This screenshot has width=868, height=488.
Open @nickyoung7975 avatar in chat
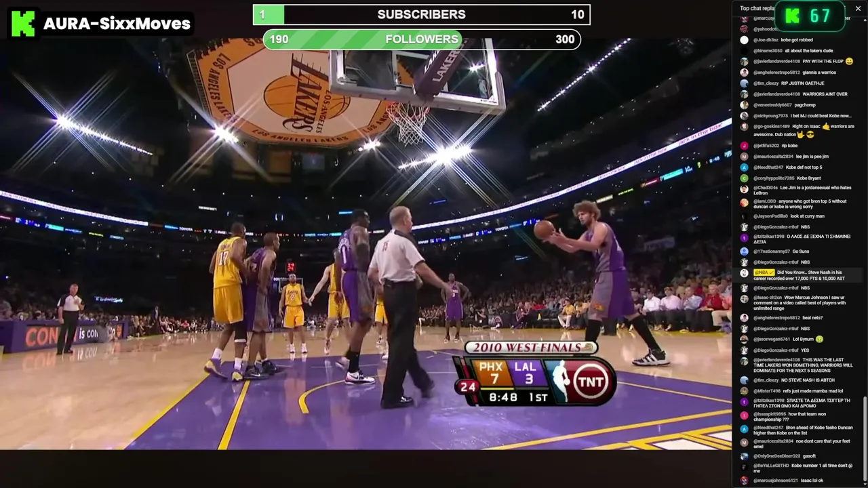point(744,116)
